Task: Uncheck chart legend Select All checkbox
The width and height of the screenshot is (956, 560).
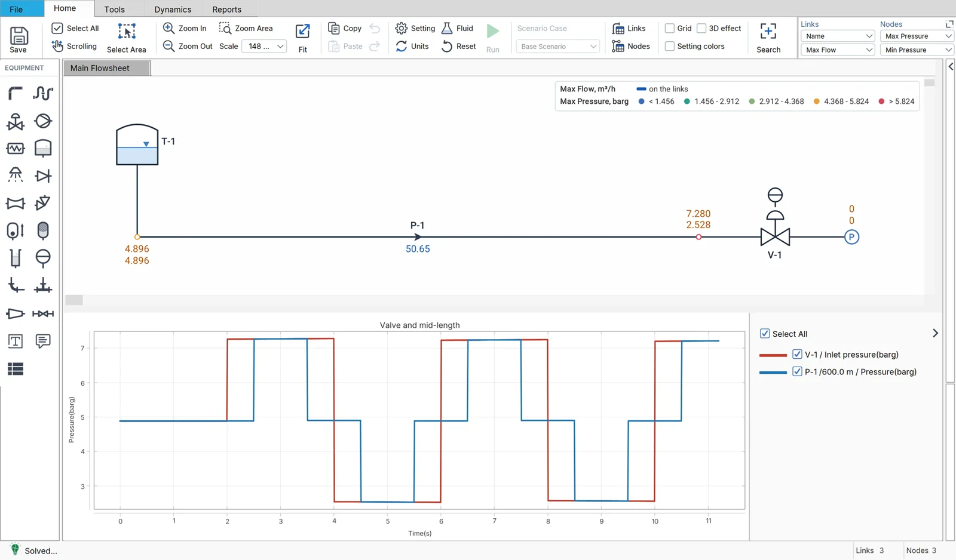Action: pyautogui.click(x=765, y=333)
